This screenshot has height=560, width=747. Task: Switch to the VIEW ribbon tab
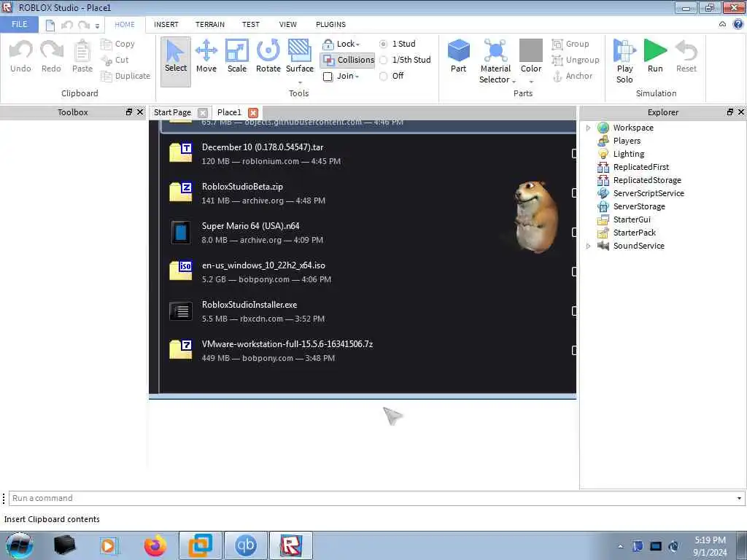point(287,25)
